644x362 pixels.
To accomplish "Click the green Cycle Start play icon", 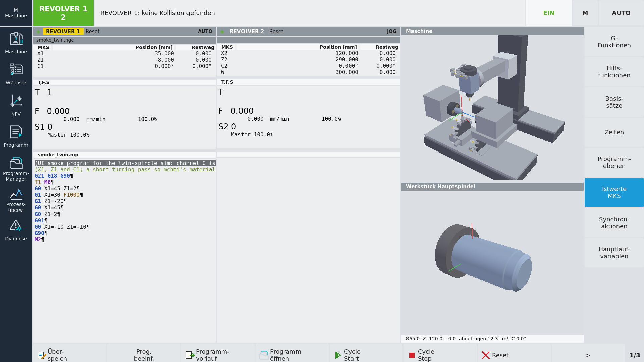I will [x=338, y=355].
